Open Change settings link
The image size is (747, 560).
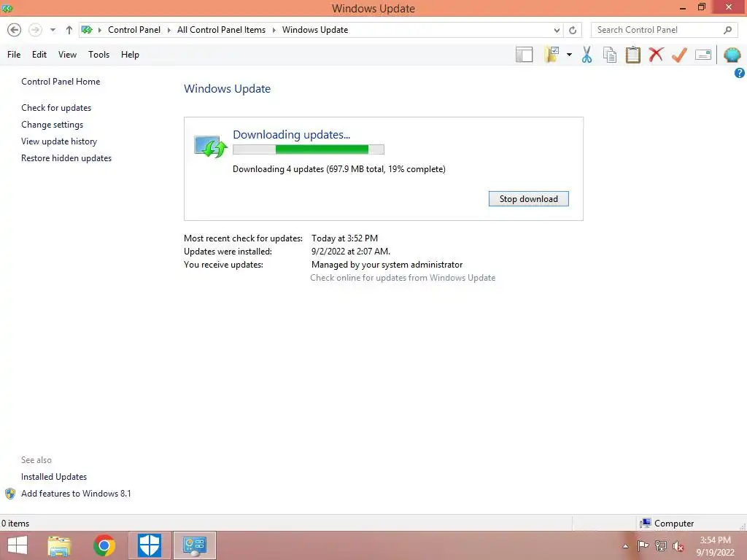click(53, 125)
